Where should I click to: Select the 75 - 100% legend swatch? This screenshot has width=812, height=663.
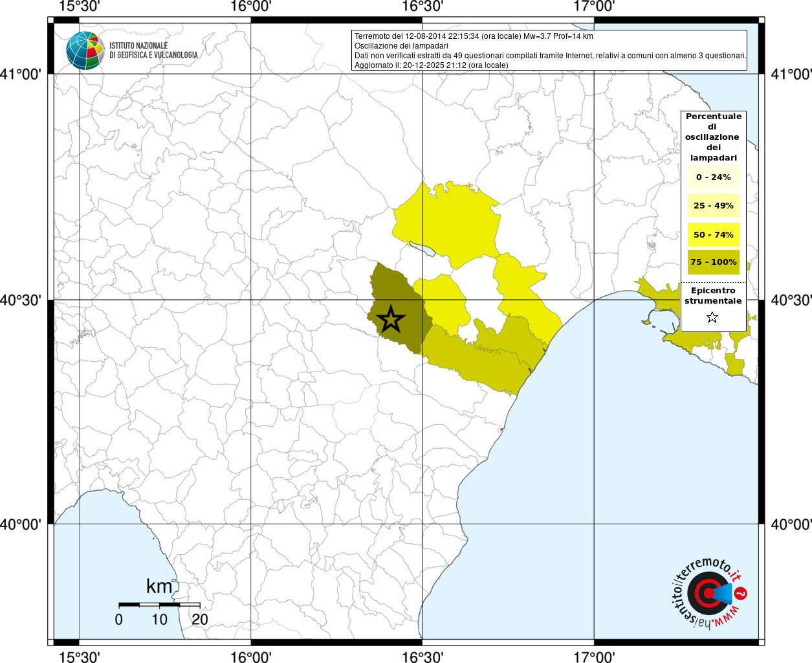(x=714, y=262)
